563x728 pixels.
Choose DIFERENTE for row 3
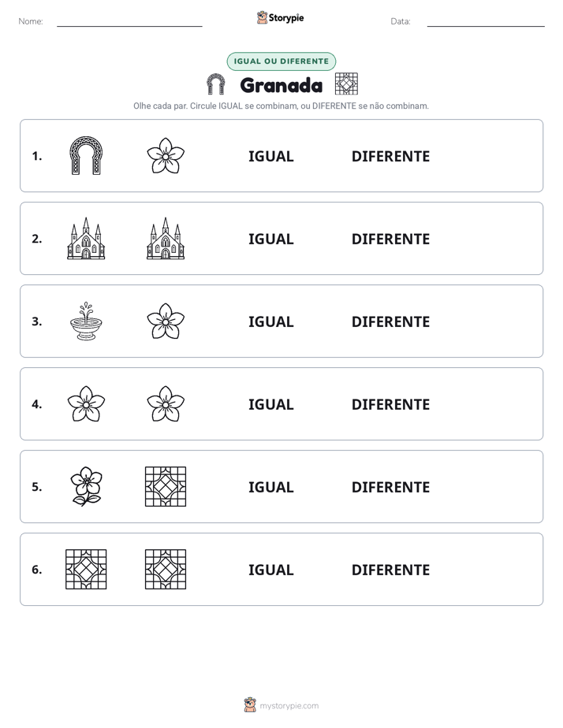pos(390,321)
